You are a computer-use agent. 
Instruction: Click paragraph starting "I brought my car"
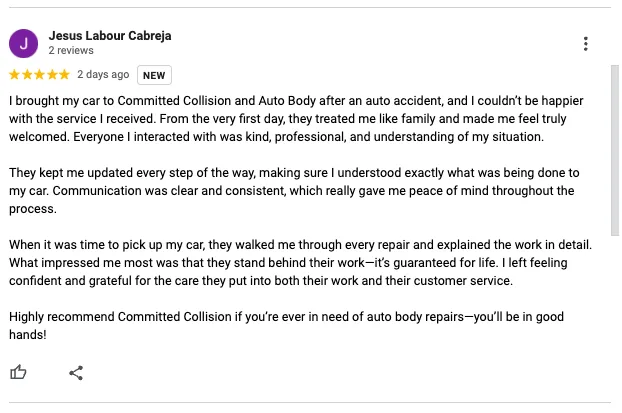296,119
